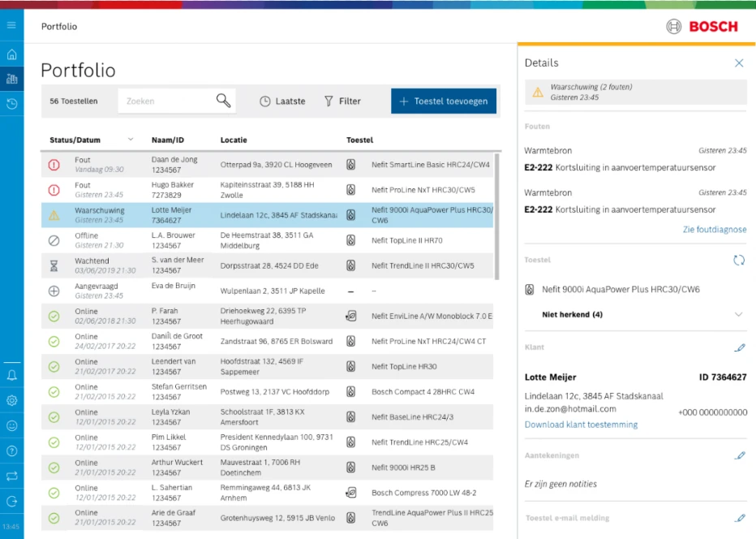756x539 pixels.
Task: Expand the Niet herkend (4) section
Action: click(x=738, y=314)
